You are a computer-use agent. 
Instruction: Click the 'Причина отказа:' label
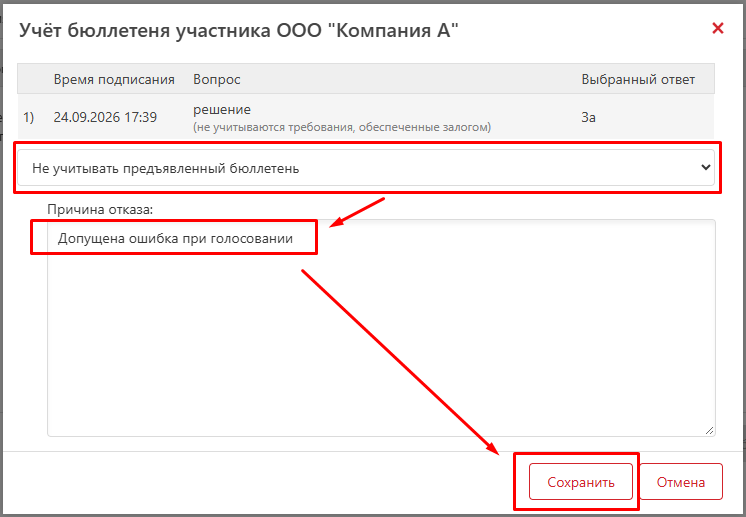coord(100,209)
